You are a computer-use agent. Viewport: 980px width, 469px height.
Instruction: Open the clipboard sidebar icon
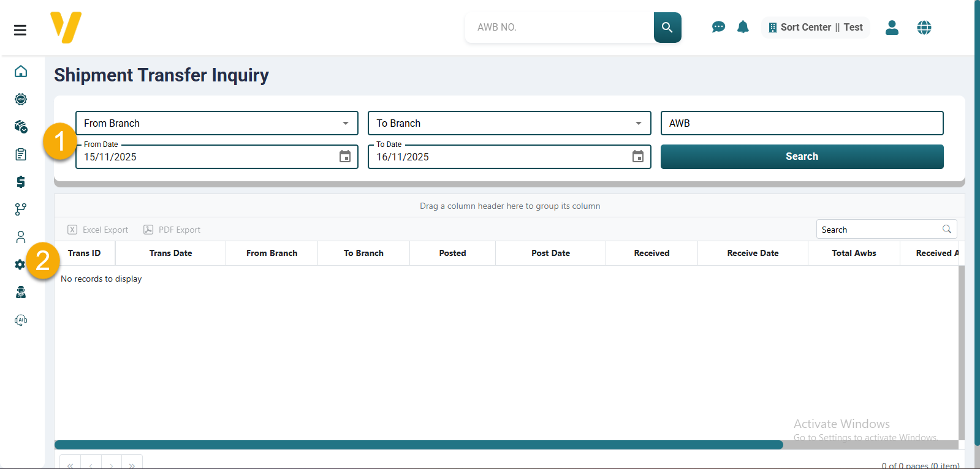(x=21, y=154)
